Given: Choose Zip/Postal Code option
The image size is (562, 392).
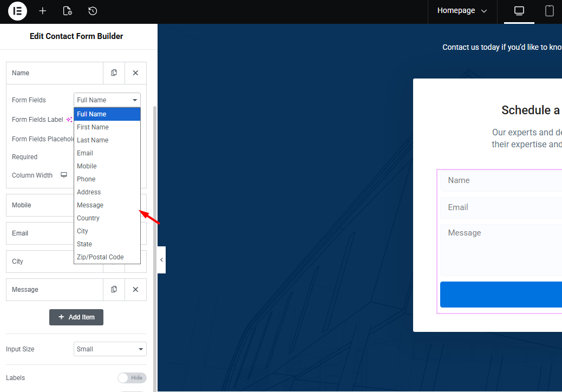Looking at the screenshot, I should click(x=100, y=257).
